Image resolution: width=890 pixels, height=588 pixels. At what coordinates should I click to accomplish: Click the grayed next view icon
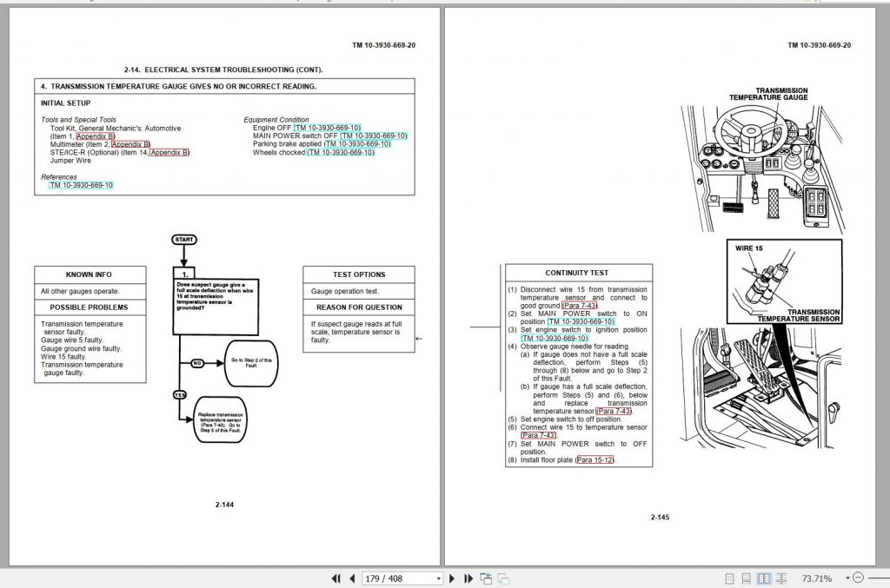tap(503, 578)
